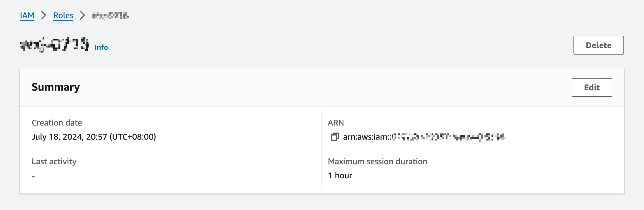644x210 pixels.
Task: Click the Maximum session duration label
Action: click(x=378, y=161)
